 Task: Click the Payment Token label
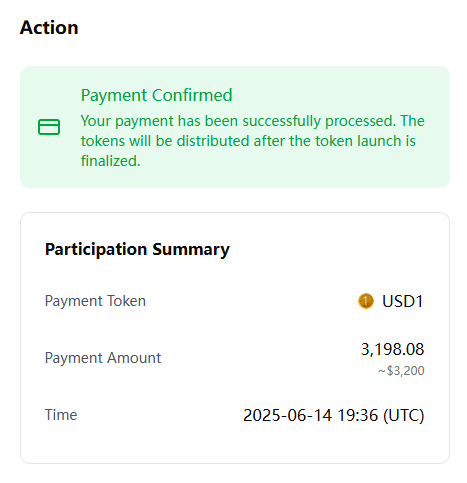95,301
